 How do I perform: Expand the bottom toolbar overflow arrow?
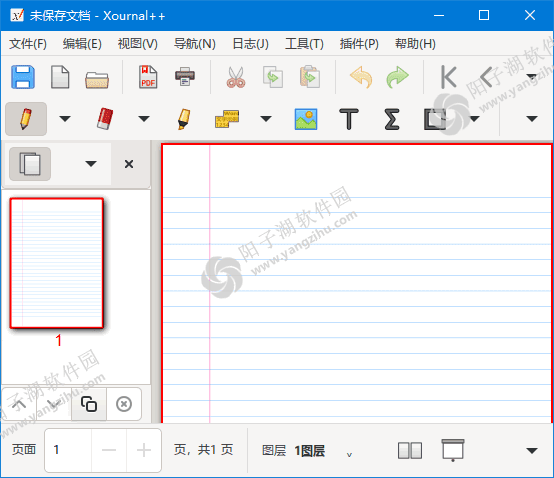tap(532, 450)
